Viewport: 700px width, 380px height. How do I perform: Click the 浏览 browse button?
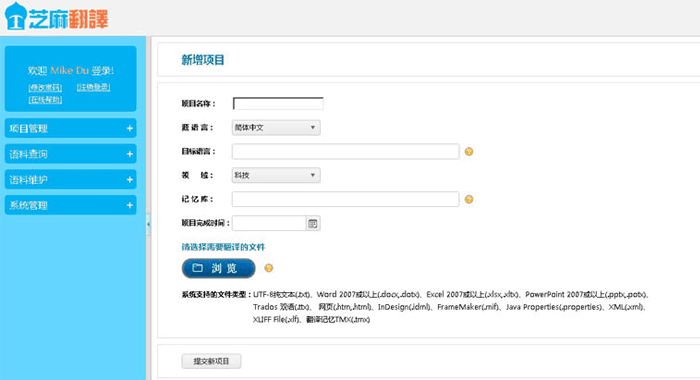(x=218, y=268)
